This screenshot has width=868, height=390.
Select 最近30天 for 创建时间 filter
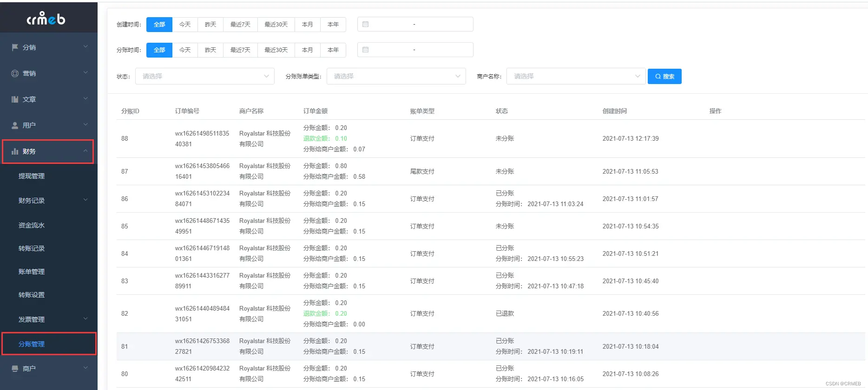pos(276,24)
